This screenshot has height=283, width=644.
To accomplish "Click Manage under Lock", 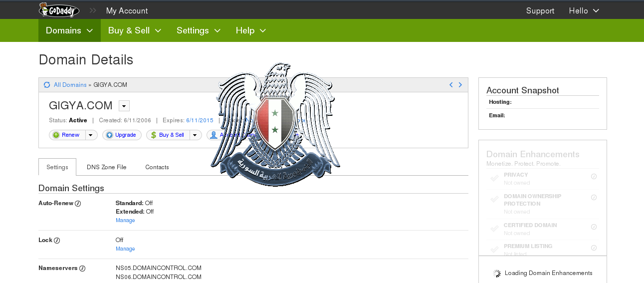I will tap(125, 249).
